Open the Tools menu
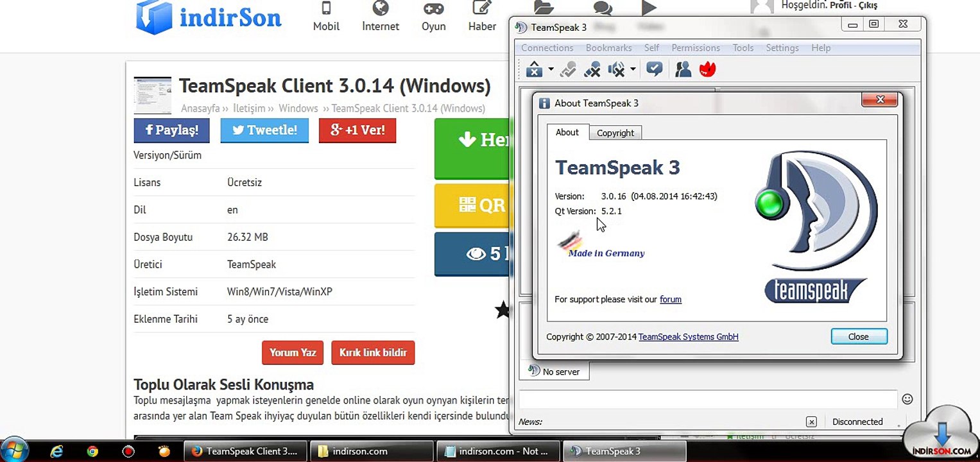980x462 pixels. point(743,48)
